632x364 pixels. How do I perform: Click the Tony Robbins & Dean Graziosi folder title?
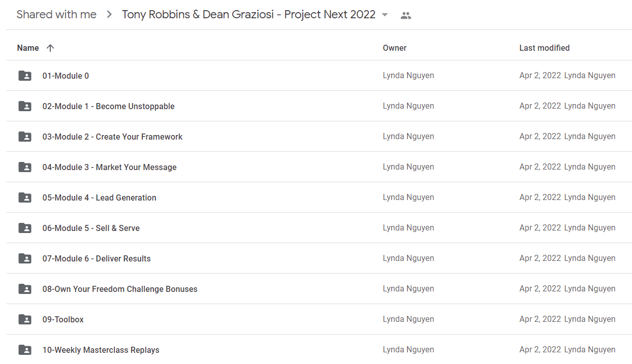point(248,15)
